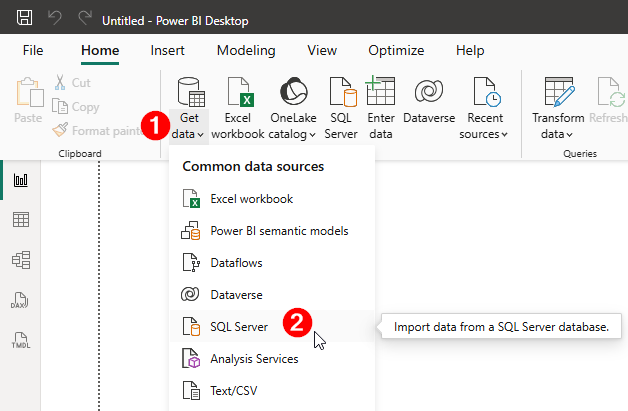Click the Cut scissors button
628x411 pixels.
[x=73, y=83]
